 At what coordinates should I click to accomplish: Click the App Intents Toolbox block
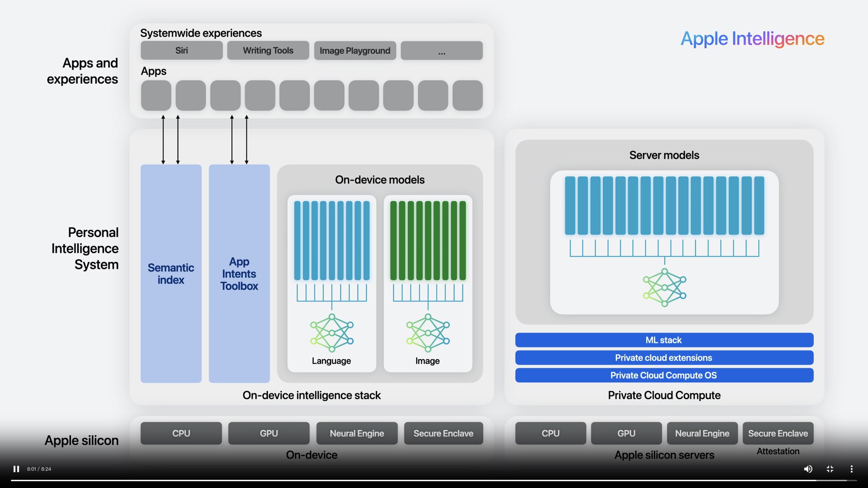(x=239, y=274)
